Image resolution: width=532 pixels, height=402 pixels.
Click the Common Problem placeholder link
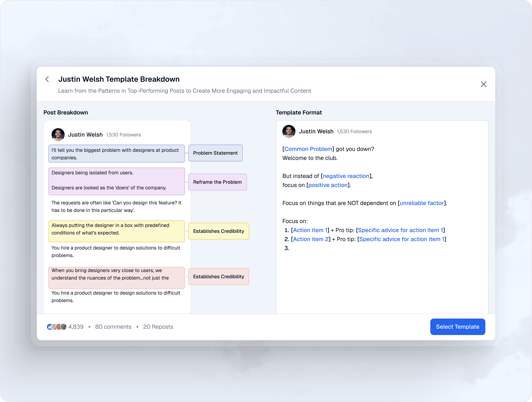click(x=308, y=149)
